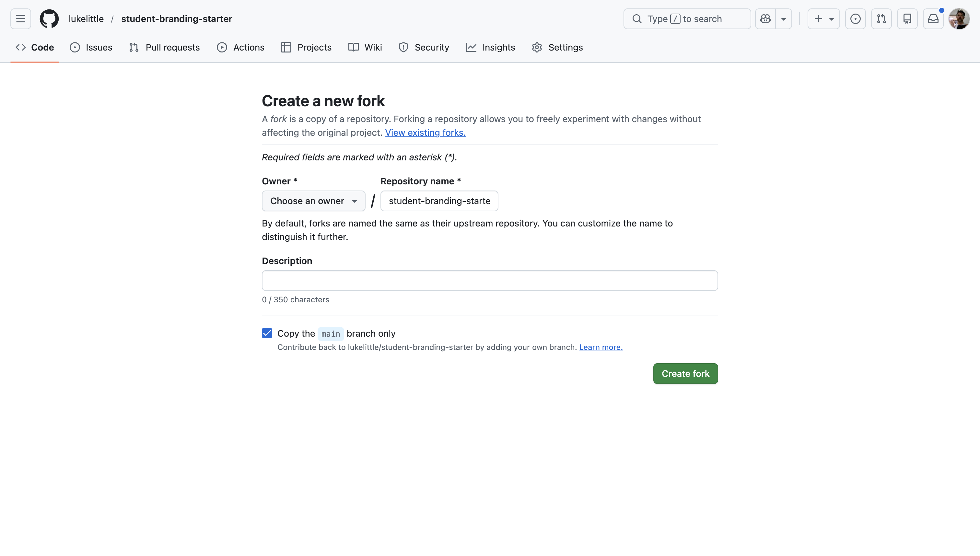Open the issues icon in header

coord(855,19)
